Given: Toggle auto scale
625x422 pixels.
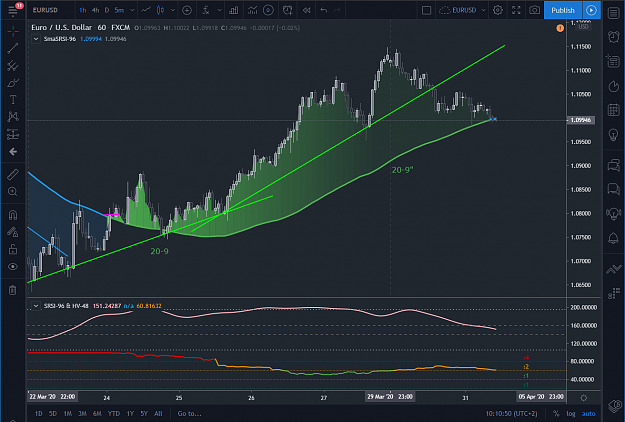Looking at the screenshot, I should [588, 413].
